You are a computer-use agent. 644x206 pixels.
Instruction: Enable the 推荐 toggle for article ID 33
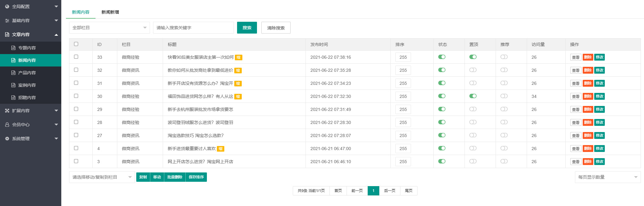(x=504, y=57)
